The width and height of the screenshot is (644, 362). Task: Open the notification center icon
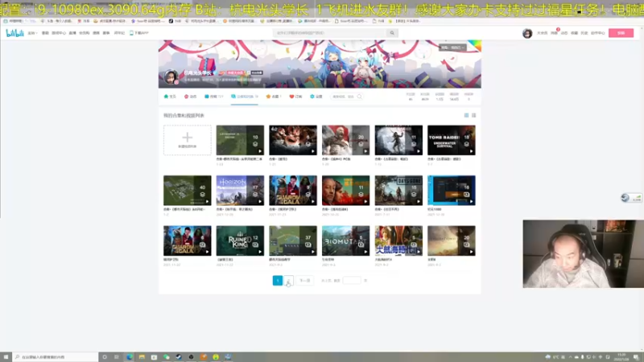coord(636,357)
